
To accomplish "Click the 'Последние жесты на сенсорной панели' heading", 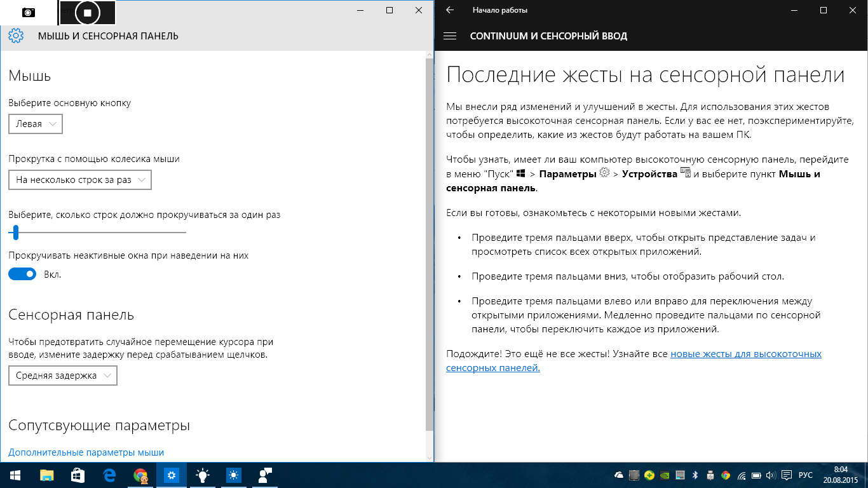I will point(646,74).
